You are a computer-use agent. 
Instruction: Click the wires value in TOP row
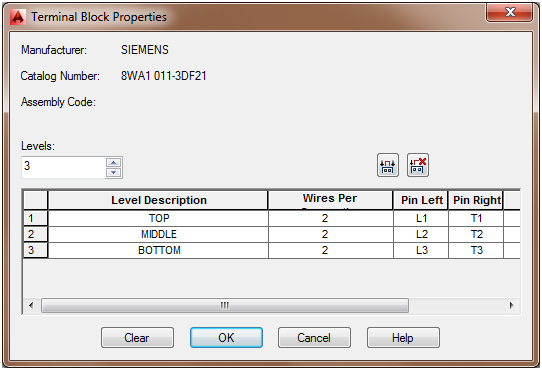(331, 219)
